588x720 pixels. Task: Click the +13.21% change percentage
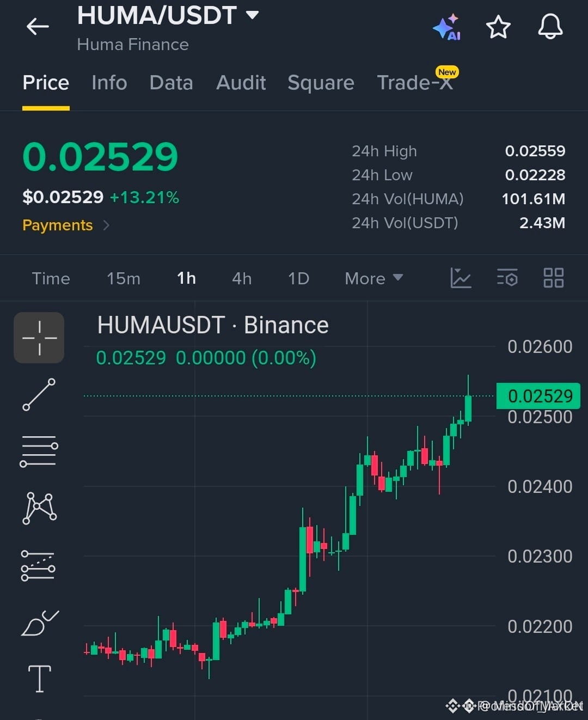(144, 197)
